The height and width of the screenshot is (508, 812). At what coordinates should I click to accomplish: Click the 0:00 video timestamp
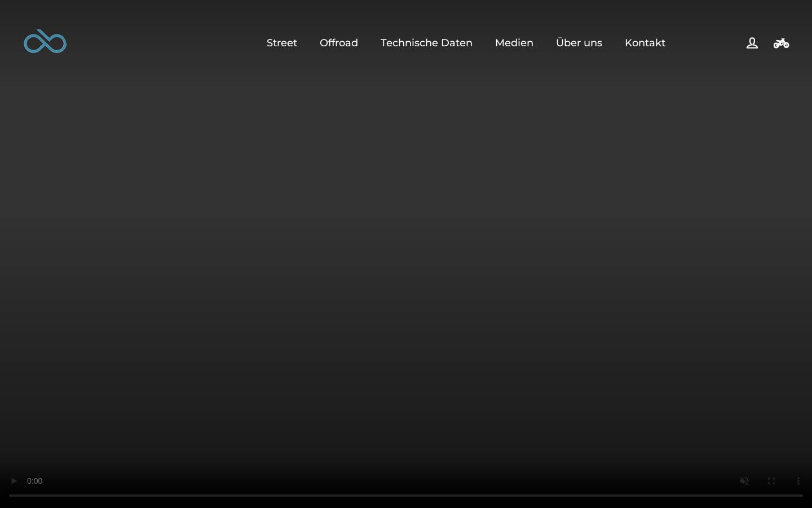pyautogui.click(x=34, y=481)
